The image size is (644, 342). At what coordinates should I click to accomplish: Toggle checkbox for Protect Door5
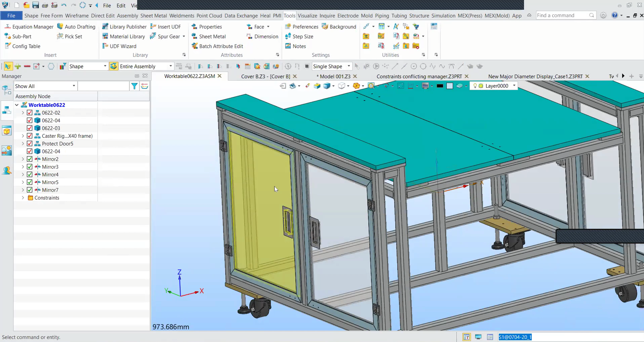click(30, 144)
